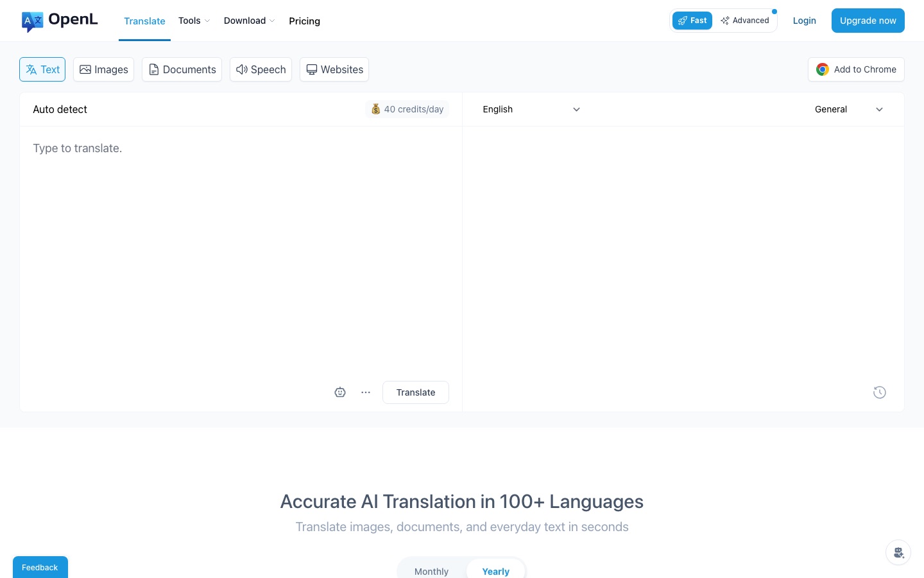Screen dimensions: 924x578
Task: Click the heading 'Accurate AI Translation in 100+ Languages'
Action: 462,502
